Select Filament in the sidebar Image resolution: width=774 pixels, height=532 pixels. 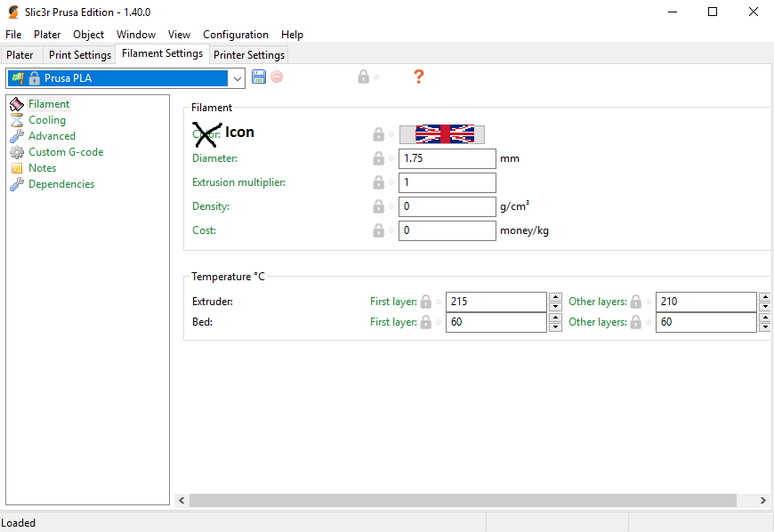click(x=49, y=104)
